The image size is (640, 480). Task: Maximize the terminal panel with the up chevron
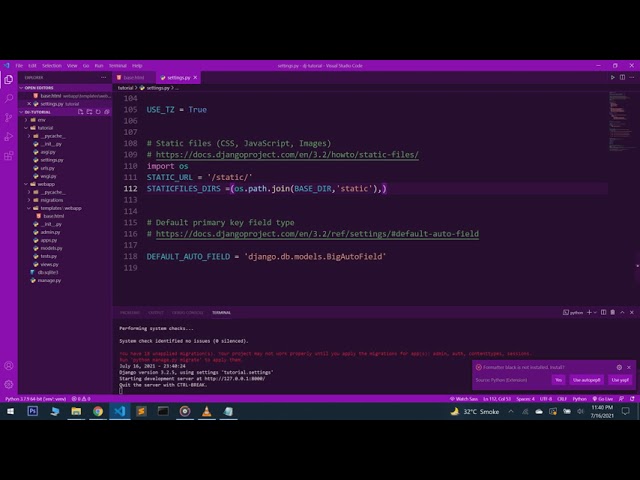[622, 312]
